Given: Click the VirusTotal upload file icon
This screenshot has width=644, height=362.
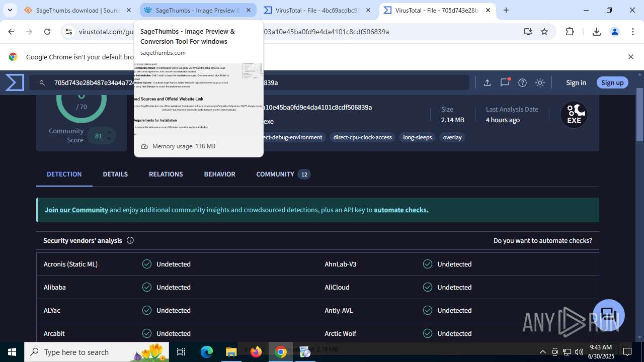Looking at the screenshot, I should click(x=487, y=82).
